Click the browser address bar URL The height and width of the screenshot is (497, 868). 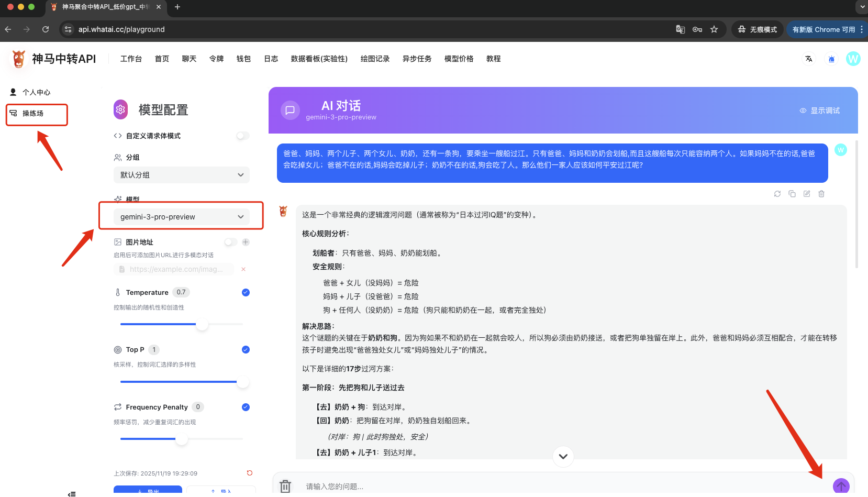pos(121,29)
